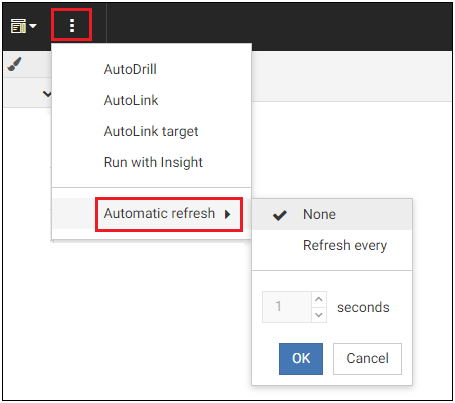This screenshot has height=403, width=455.
Task: Focus the seconds number input field
Action: point(287,307)
